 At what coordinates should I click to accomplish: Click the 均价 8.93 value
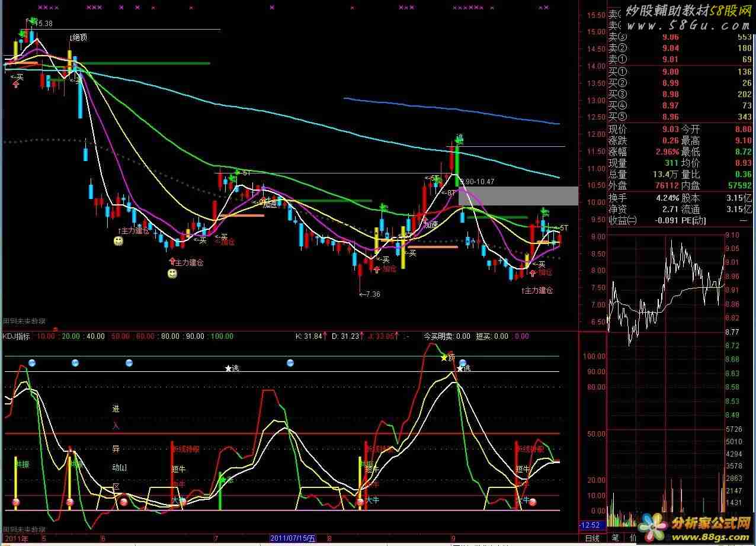click(744, 163)
